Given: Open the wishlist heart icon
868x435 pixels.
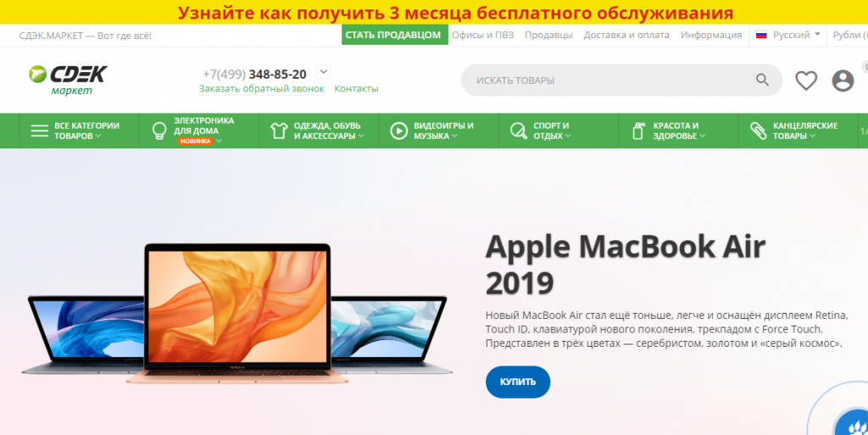Looking at the screenshot, I should coord(806,81).
